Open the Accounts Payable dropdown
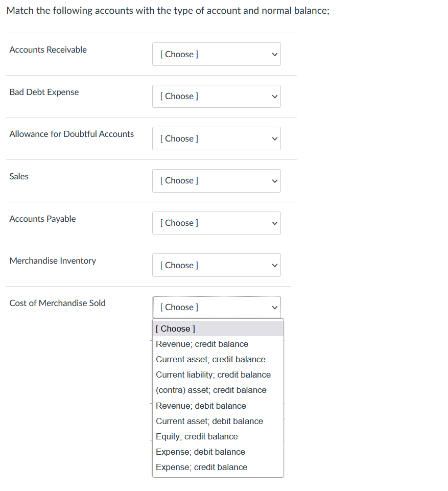The width and height of the screenshot is (448, 491). coord(216,223)
